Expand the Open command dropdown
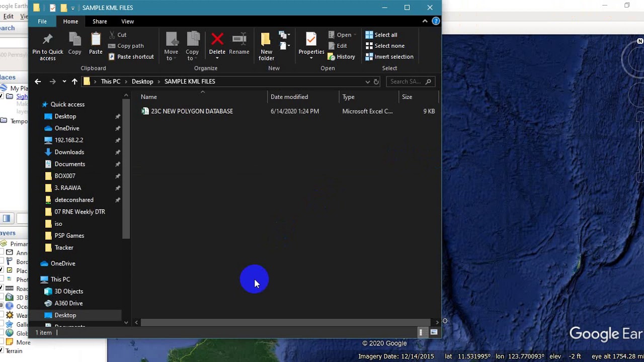This screenshot has height=362, width=644. [355, 35]
